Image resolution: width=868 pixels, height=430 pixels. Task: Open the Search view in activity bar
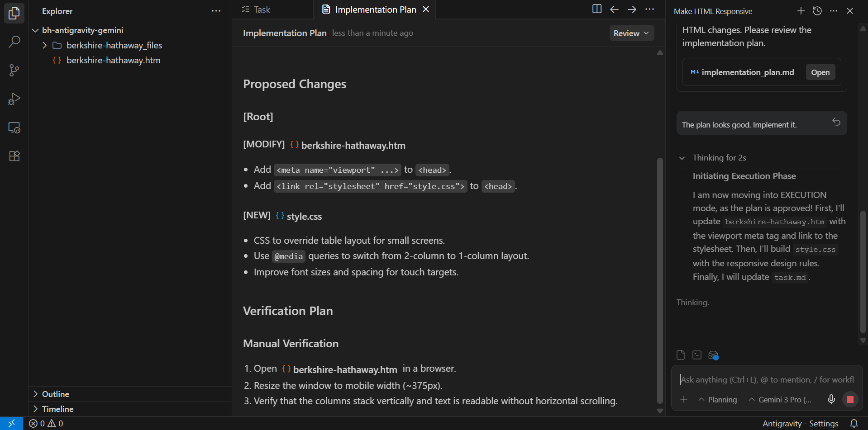pyautogui.click(x=14, y=42)
